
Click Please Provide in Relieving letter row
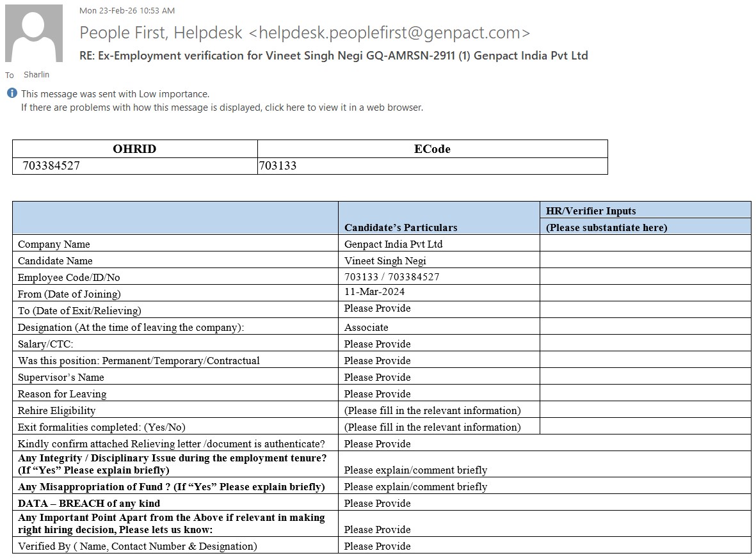click(x=378, y=444)
